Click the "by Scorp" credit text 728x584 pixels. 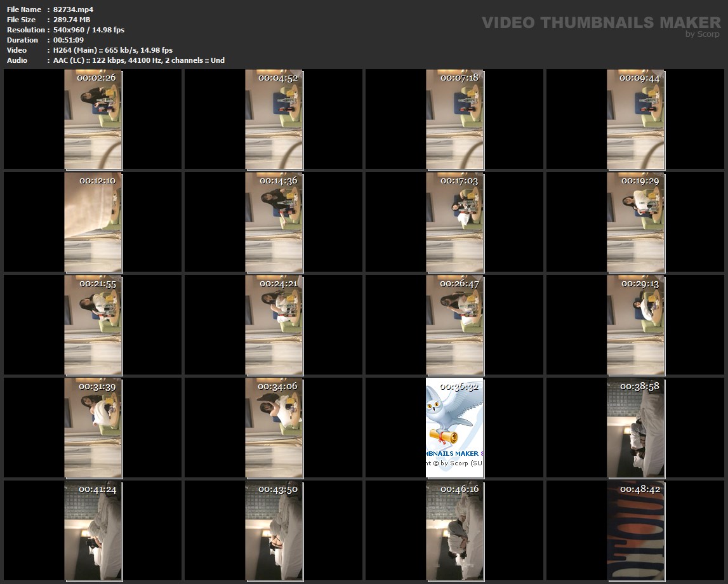point(703,34)
